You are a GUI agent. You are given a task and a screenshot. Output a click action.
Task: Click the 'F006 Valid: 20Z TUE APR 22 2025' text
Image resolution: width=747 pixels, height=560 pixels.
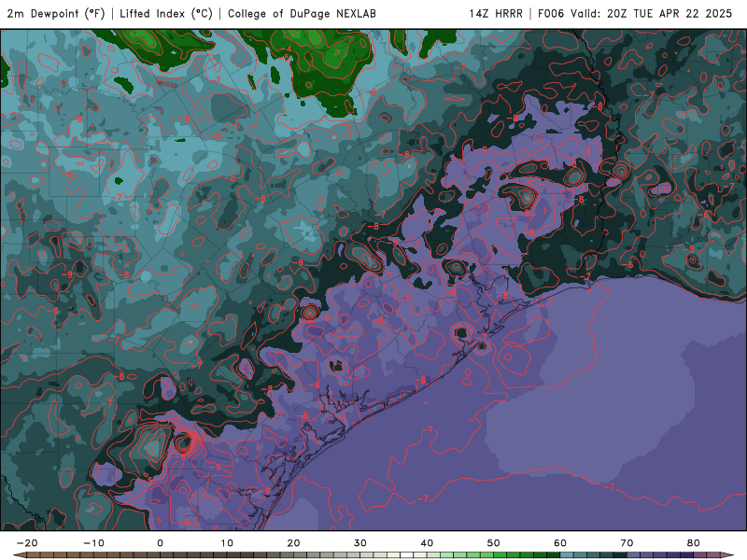pos(635,13)
